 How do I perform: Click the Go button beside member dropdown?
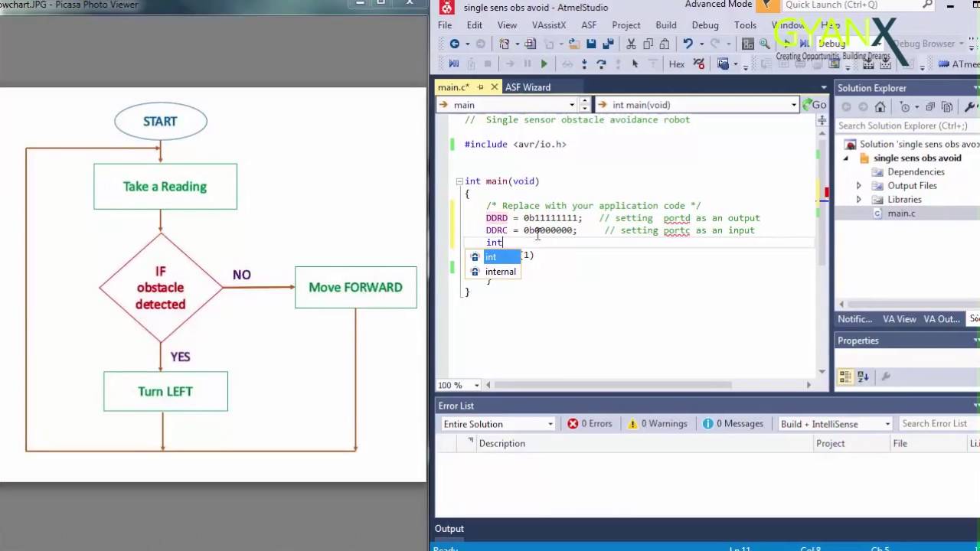[815, 105]
